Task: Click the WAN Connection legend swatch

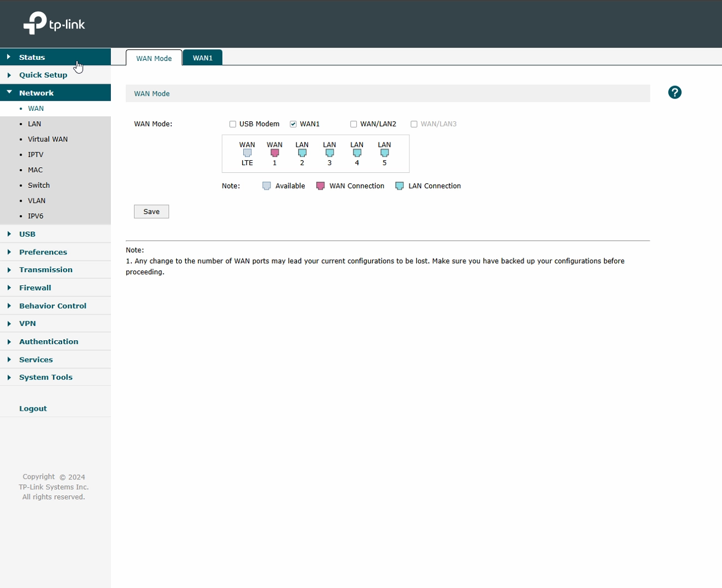Action: [320, 186]
